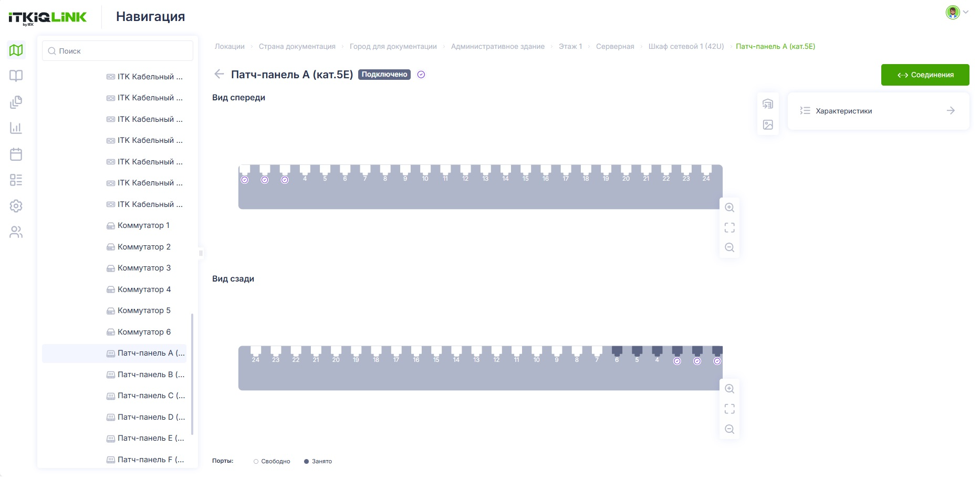Zoom in on the front view panel

[729, 207]
